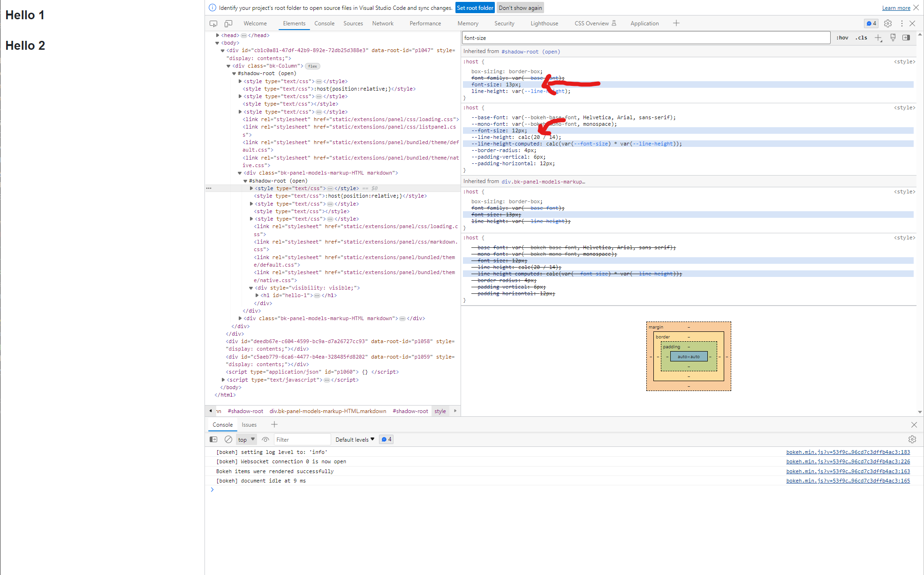
Task: Expand the head element node
Action: pos(218,35)
